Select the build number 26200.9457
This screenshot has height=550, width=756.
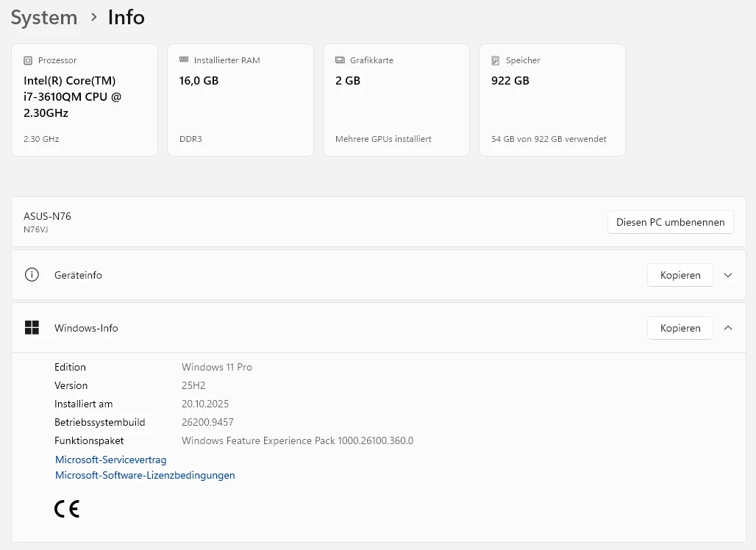(207, 422)
